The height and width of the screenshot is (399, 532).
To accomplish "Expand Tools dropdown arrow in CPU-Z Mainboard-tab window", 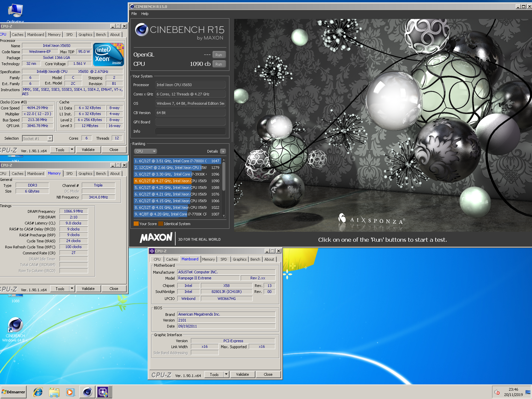I will click(x=226, y=374).
